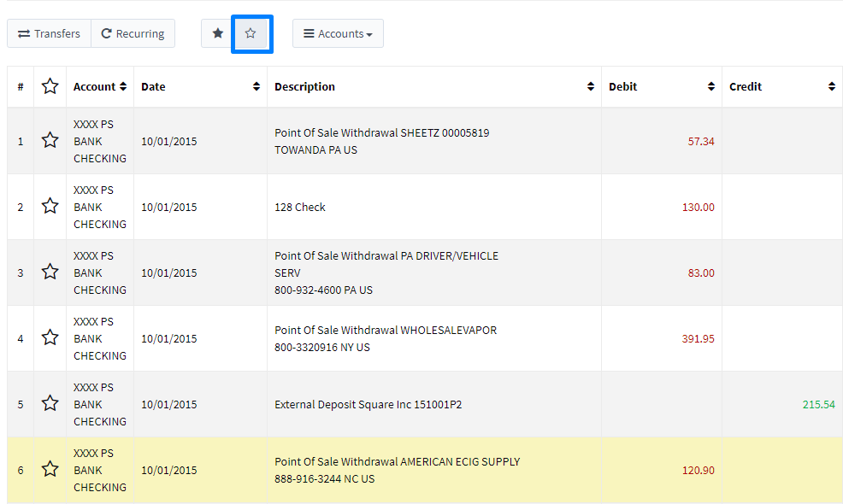Image resolution: width=843 pixels, height=504 pixels.
Task: Show Recurring transactions
Action: pos(133,33)
